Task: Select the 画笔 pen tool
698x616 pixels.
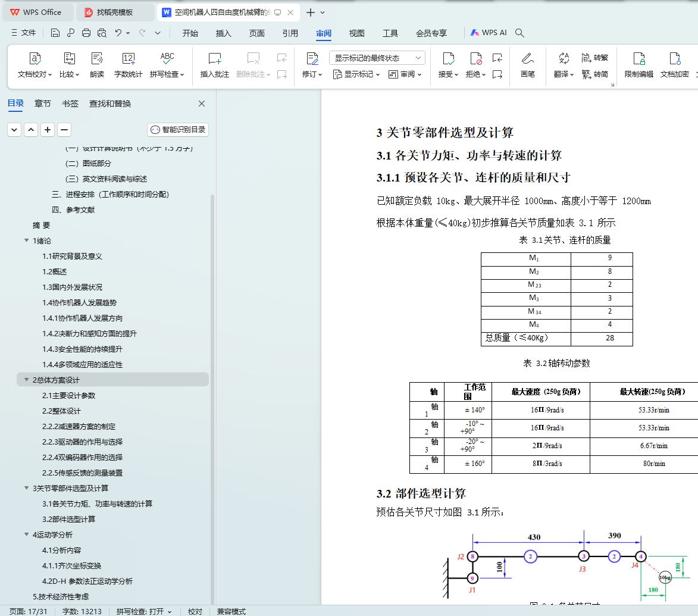Action: pos(527,65)
